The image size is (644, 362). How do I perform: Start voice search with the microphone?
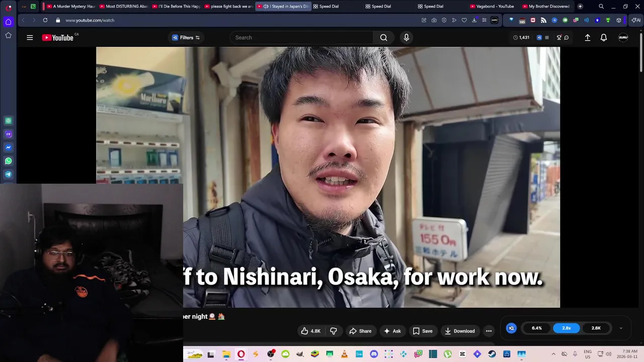coord(407,38)
